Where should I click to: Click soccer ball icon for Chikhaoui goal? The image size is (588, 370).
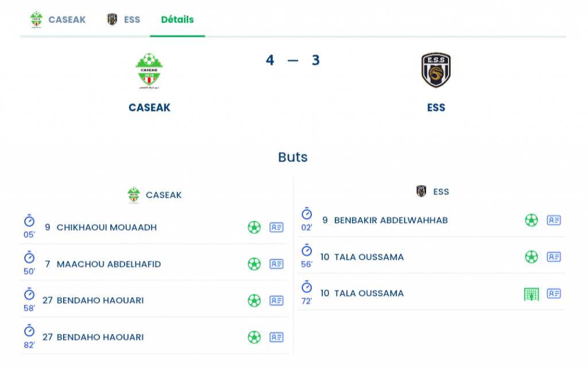254,228
